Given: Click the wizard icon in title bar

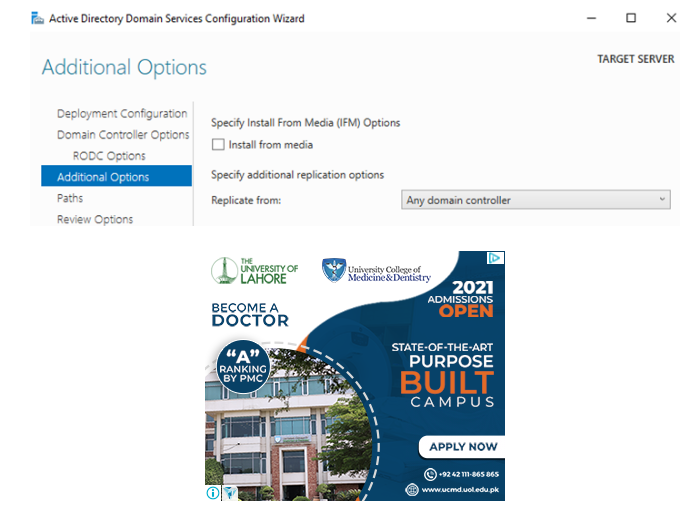Looking at the screenshot, I should click(38, 18).
